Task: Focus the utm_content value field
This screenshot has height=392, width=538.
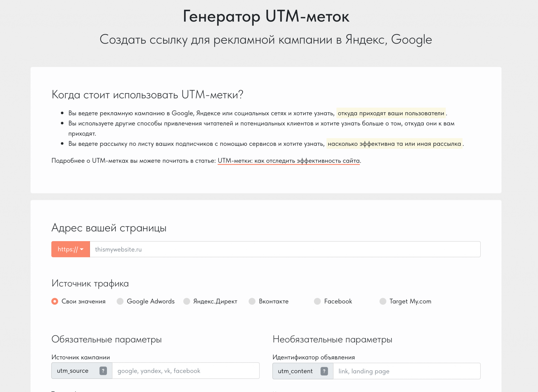Action: point(407,371)
